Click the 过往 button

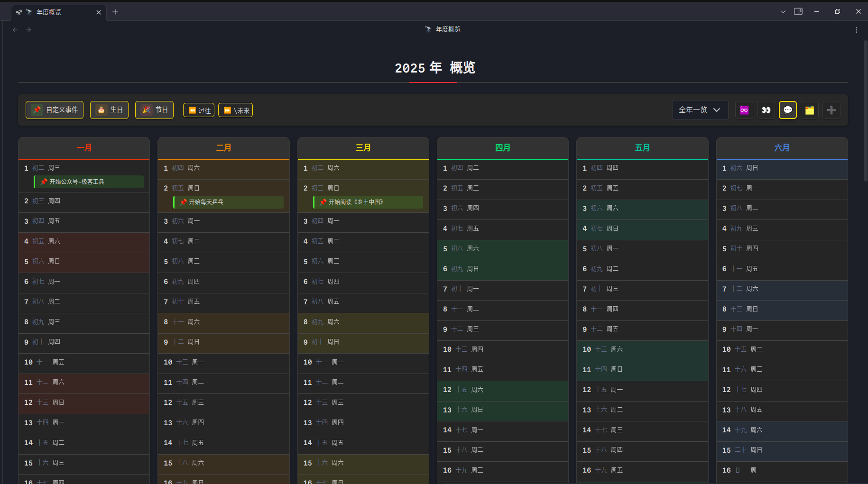pyautogui.click(x=199, y=110)
